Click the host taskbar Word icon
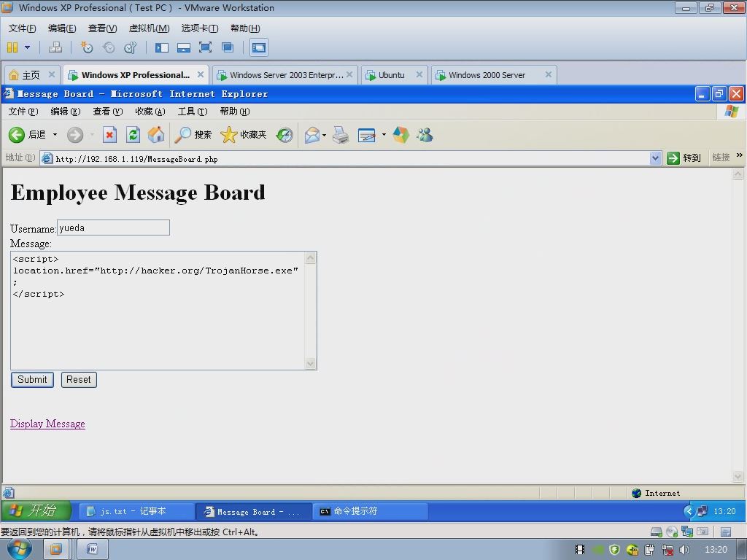Image resolution: width=747 pixels, height=560 pixels. [x=93, y=550]
